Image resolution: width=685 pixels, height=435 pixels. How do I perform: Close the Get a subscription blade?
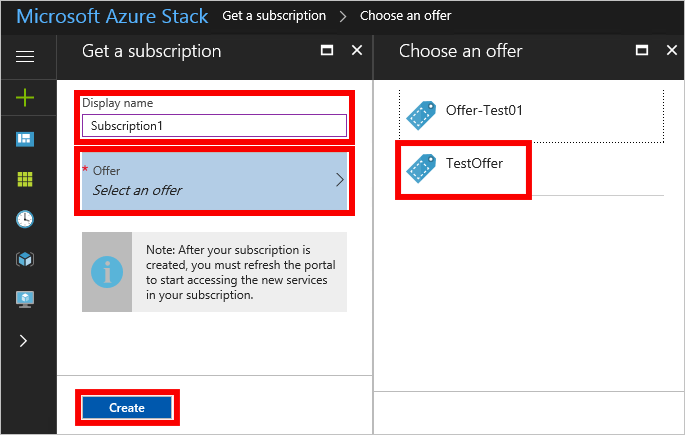coord(357,51)
